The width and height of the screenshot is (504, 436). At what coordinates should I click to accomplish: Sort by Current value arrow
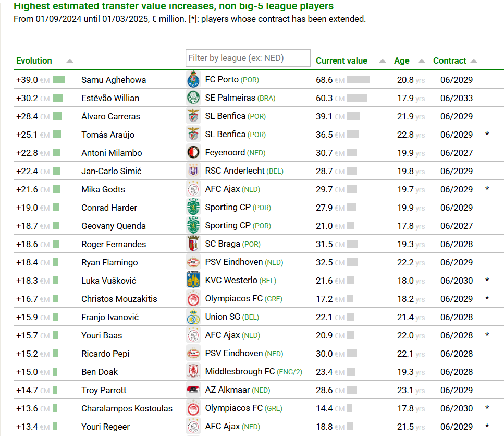click(382, 61)
